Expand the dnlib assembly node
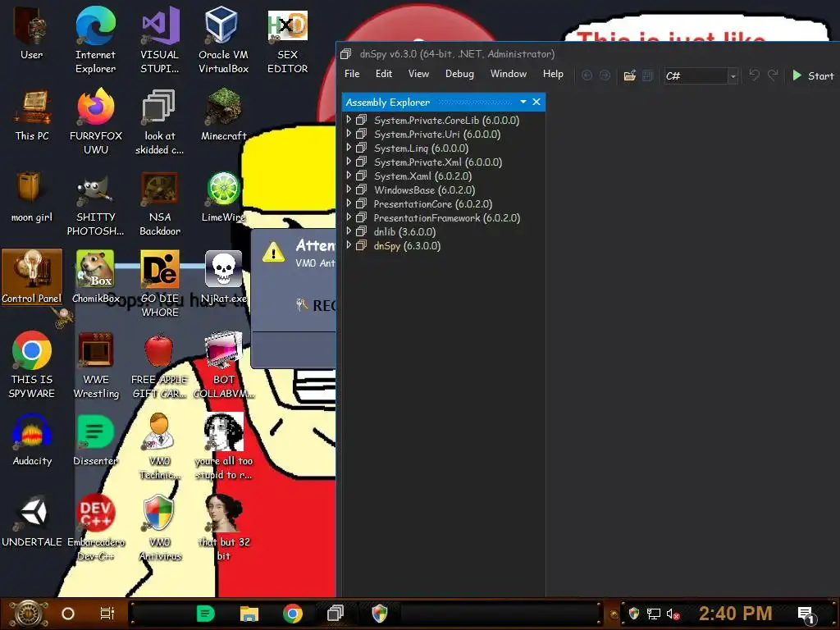840x630 pixels. click(x=349, y=231)
